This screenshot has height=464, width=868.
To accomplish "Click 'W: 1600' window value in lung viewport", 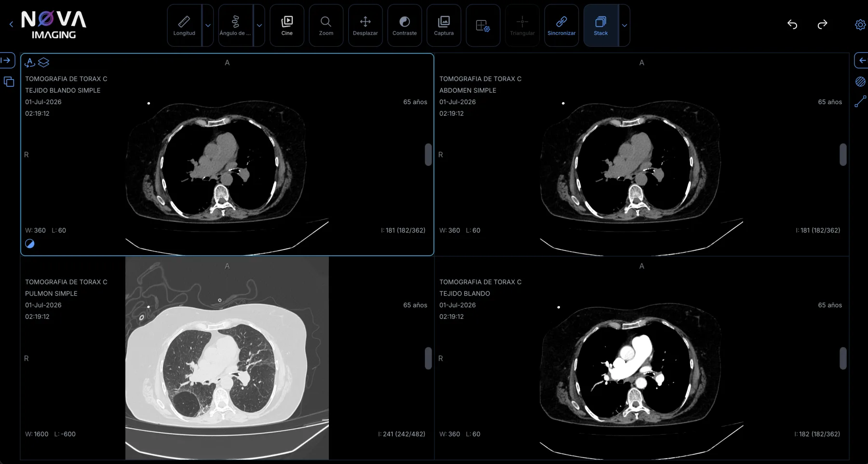I will tap(37, 434).
